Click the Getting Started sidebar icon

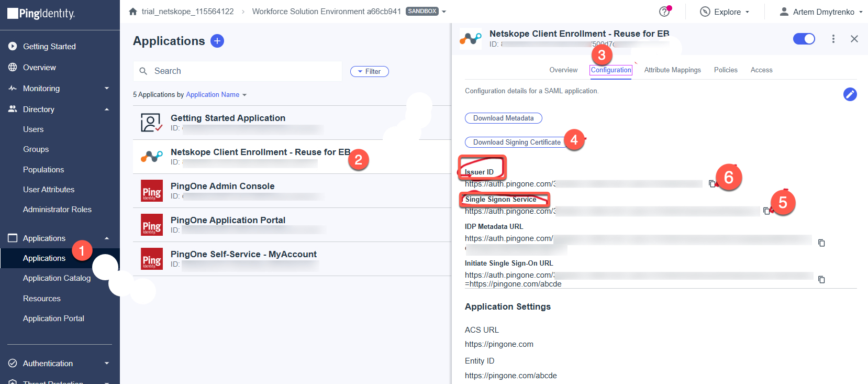(13, 47)
